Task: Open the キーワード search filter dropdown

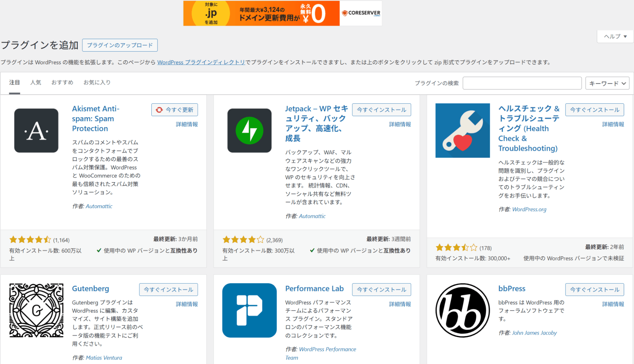Action: tap(607, 83)
